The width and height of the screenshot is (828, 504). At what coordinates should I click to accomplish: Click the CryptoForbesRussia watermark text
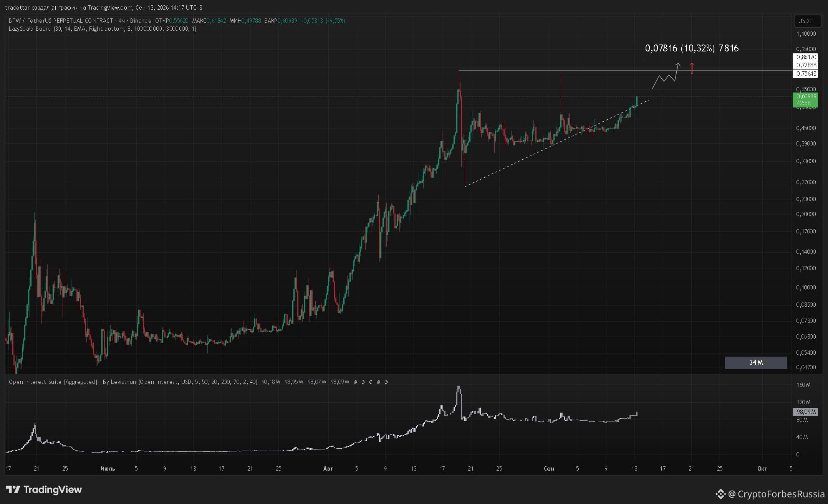coord(781,494)
